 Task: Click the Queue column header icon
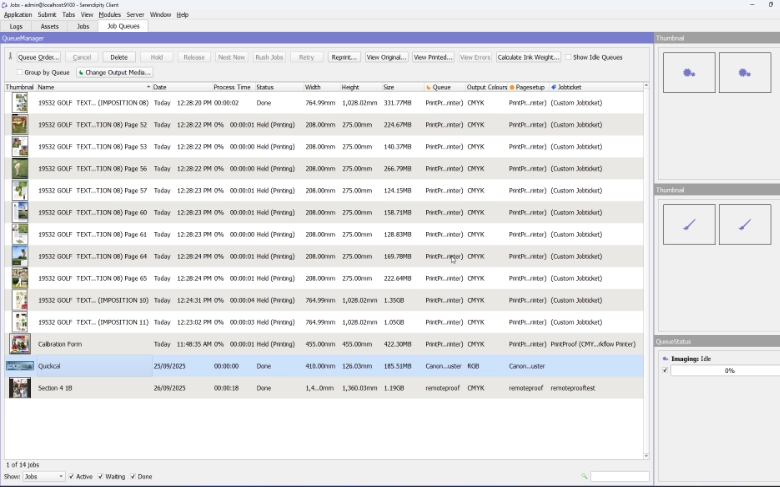(428, 87)
